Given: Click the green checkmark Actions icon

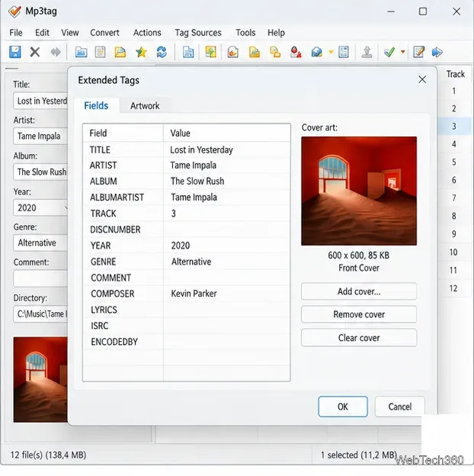Looking at the screenshot, I should coord(389,52).
